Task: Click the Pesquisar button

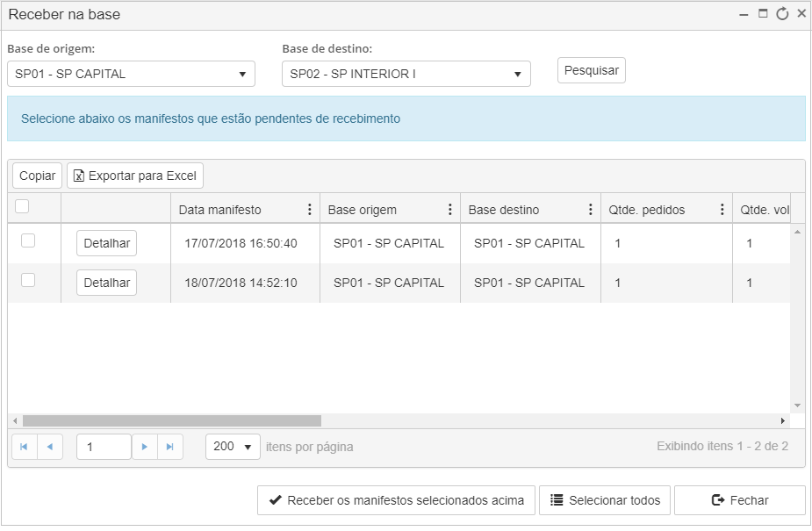Action: click(x=592, y=70)
